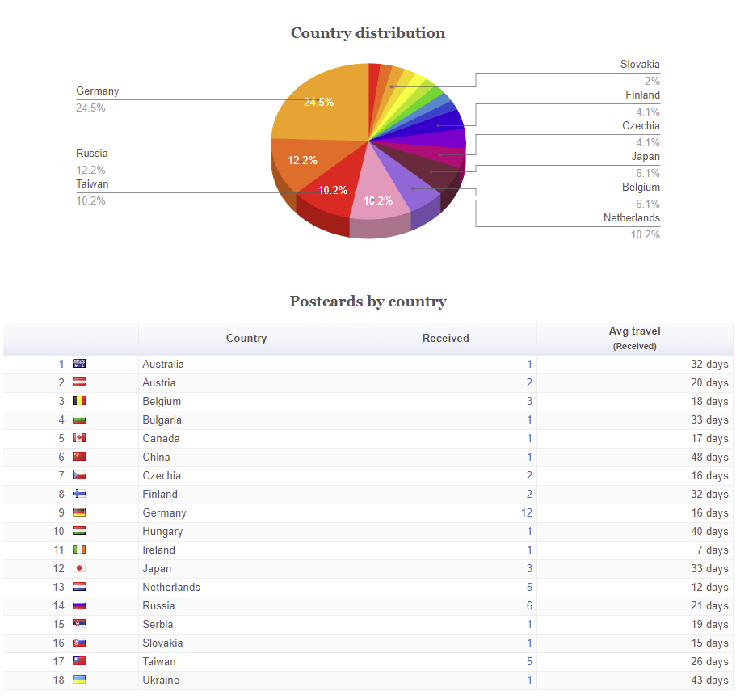Viewport: 736px width, 700px height.
Task: Click the Russia flag icon
Action: 79,605
